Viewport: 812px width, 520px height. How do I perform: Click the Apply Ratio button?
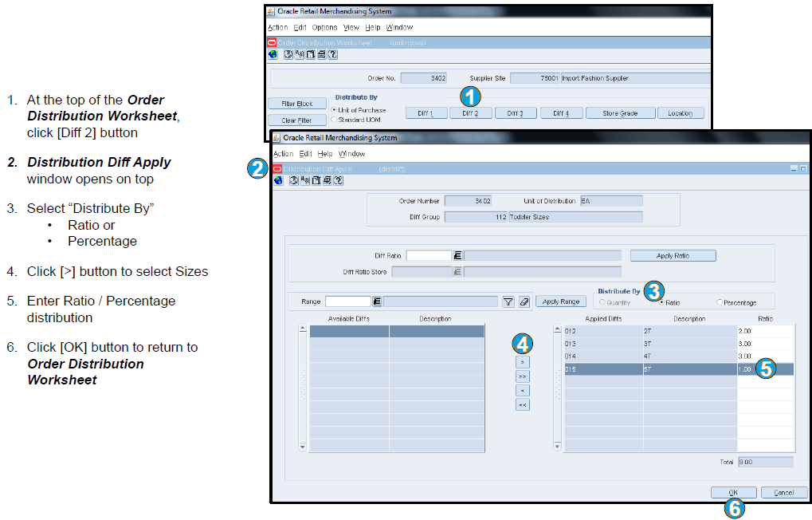tap(673, 254)
